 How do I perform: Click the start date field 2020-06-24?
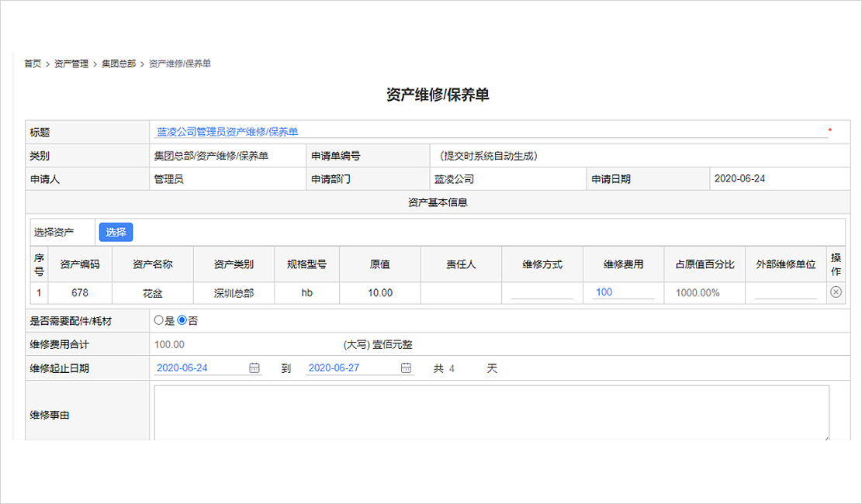coord(199,368)
